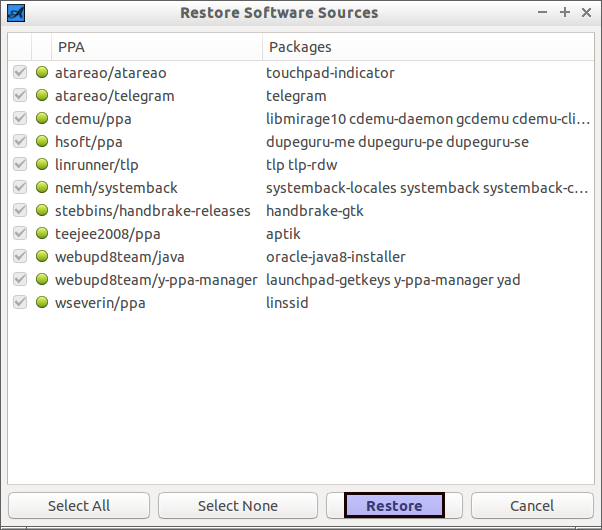Sort list by the Packages column header
This screenshot has height=530, width=602.
coord(428,47)
